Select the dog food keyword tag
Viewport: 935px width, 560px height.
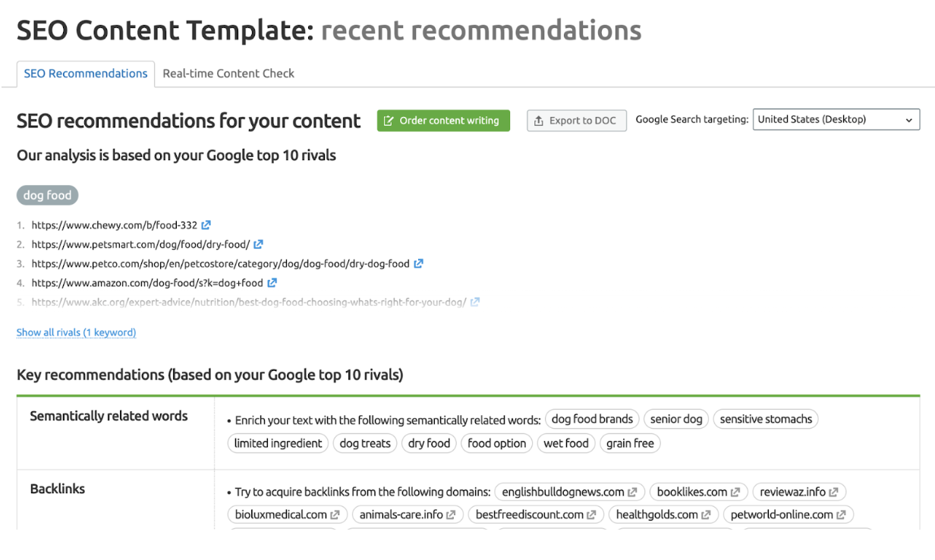point(47,195)
